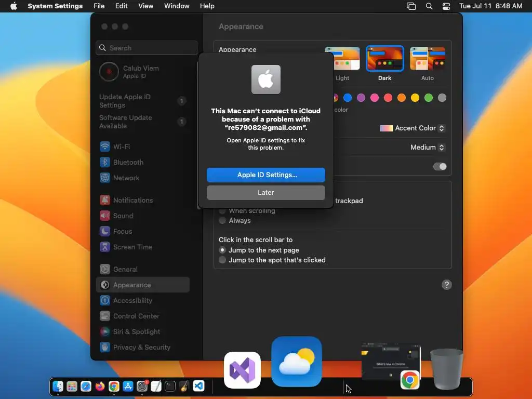Screen dimensions: 532x399
Task: Pick the yellow accent color
Action: (415, 98)
